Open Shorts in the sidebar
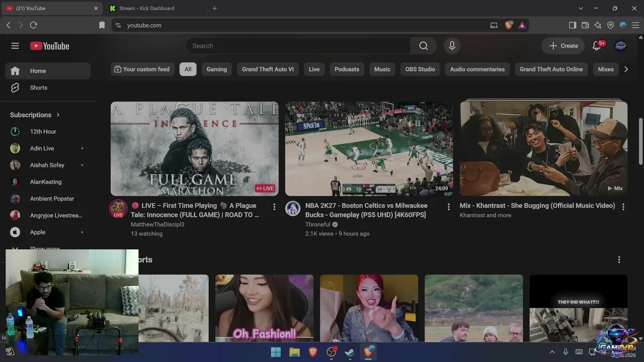 pyautogui.click(x=48, y=87)
